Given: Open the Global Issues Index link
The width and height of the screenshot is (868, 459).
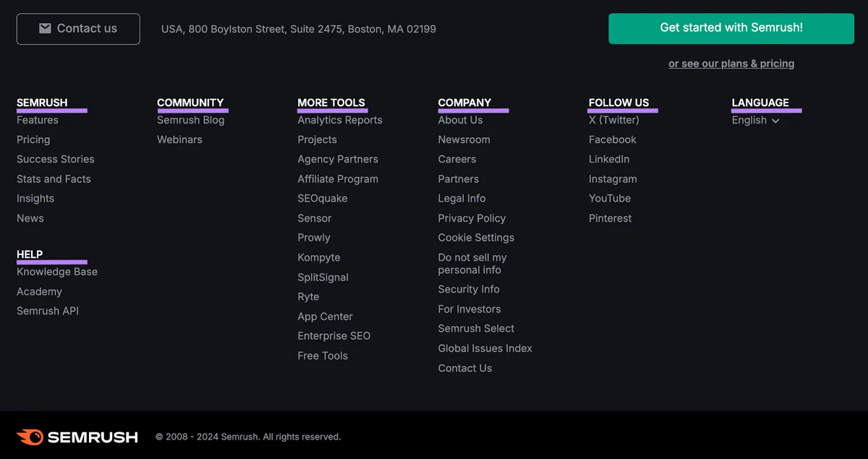Looking at the screenshot, I should pos(485,348).
